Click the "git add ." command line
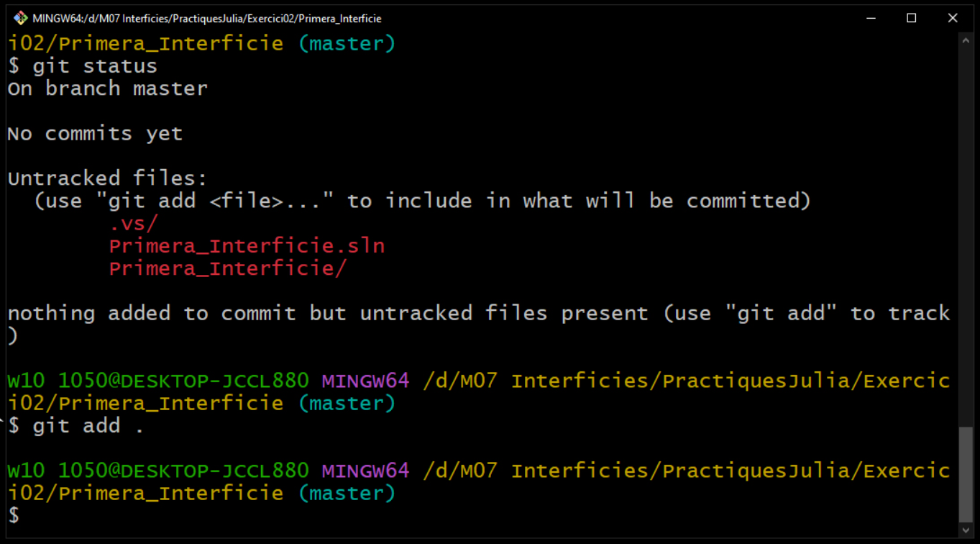 88,426
